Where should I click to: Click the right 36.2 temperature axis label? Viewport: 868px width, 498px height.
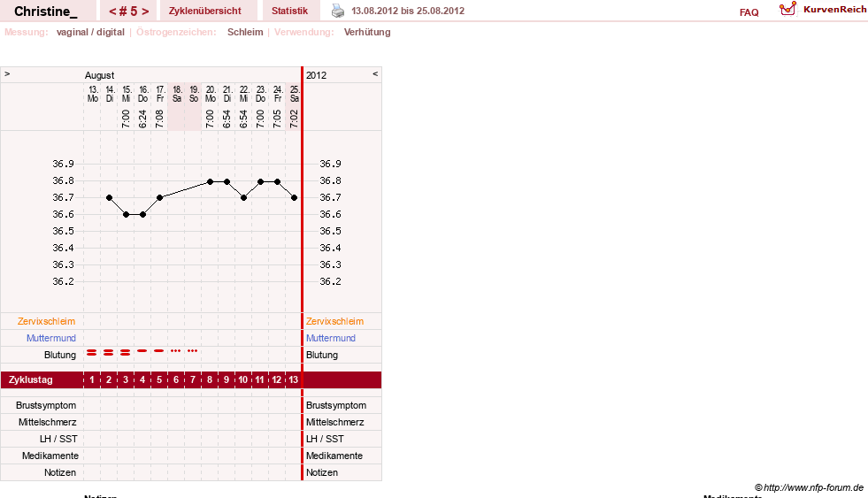pos(331,281)
